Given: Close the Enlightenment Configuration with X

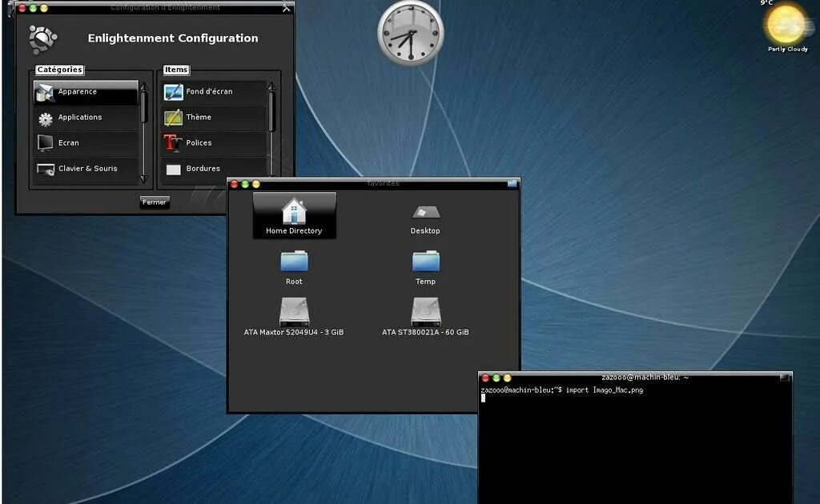Looking at the screenshot, I should click(x=286, y=8).
